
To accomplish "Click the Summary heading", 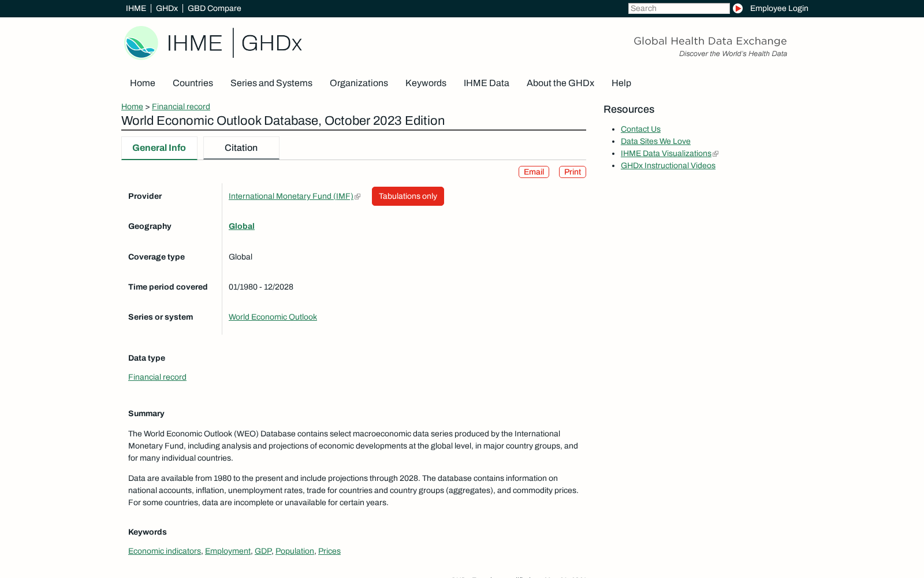I will click(x=146, y=413).
